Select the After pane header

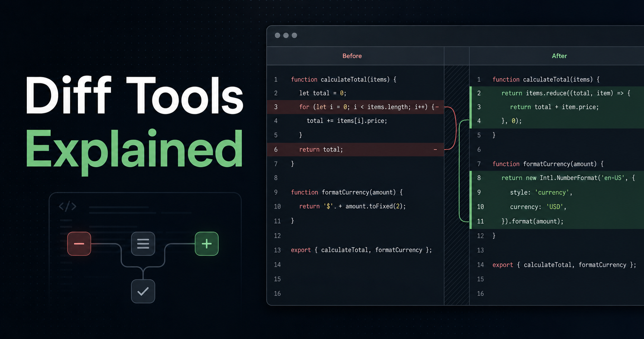point(557,56)
